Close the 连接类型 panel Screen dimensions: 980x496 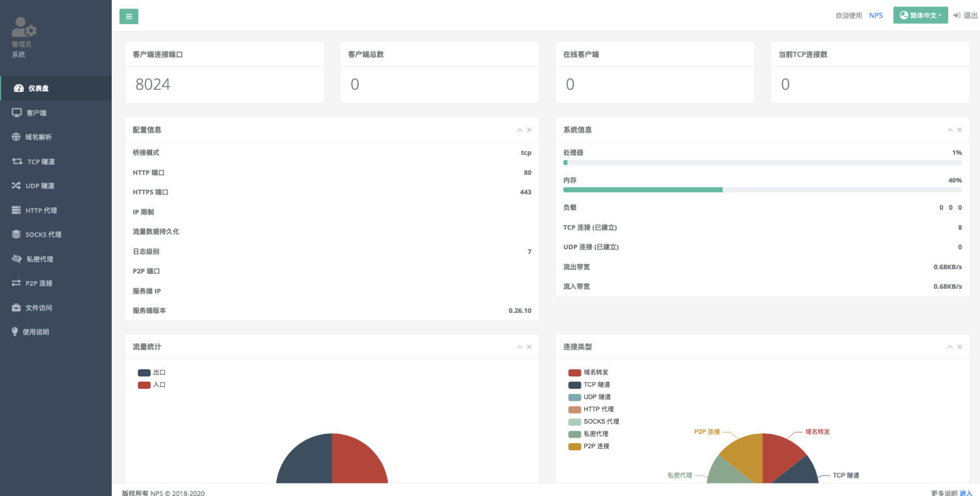(x=960, y=347)
